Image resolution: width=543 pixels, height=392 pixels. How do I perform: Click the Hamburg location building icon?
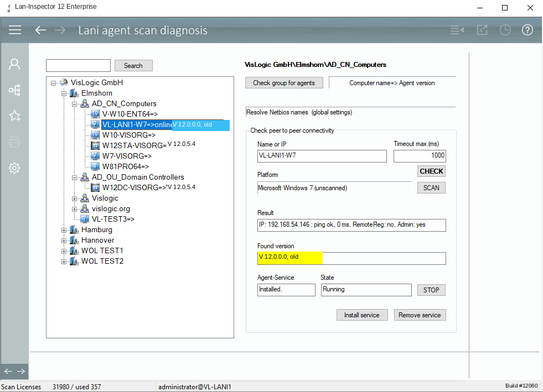pyautogui.click(x=74, y=230)
